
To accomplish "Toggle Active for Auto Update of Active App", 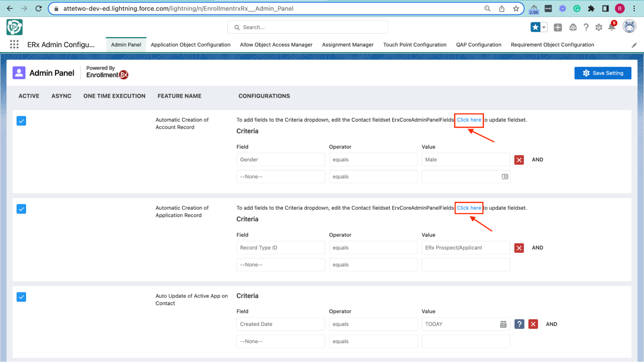I will pyautogui.click(x=21, y=297).
